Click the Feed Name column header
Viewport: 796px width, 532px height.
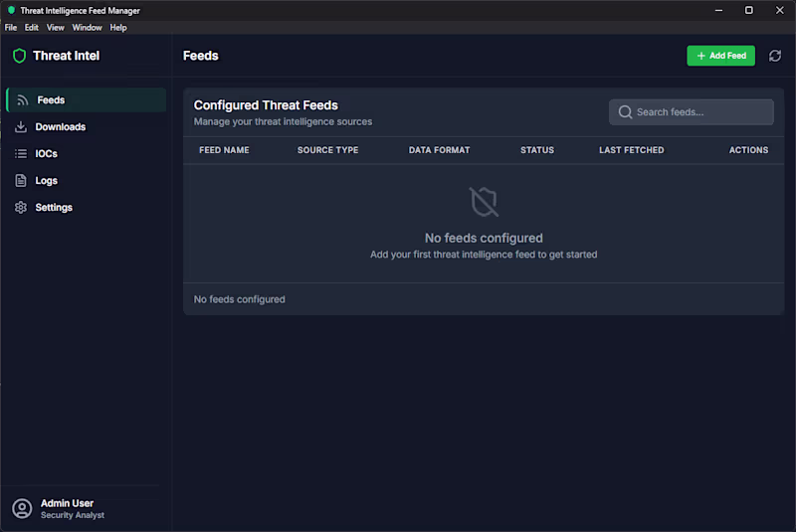[224, 150]
